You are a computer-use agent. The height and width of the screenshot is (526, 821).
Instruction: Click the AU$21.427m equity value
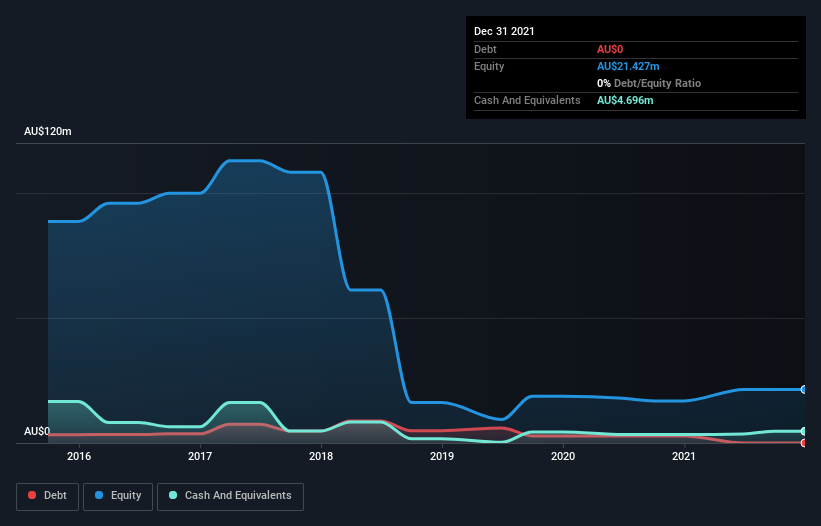click(628, 66)
